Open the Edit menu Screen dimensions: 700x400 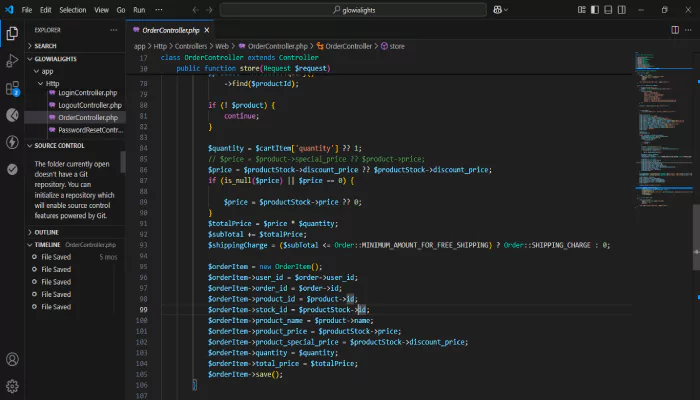[46, 10]
